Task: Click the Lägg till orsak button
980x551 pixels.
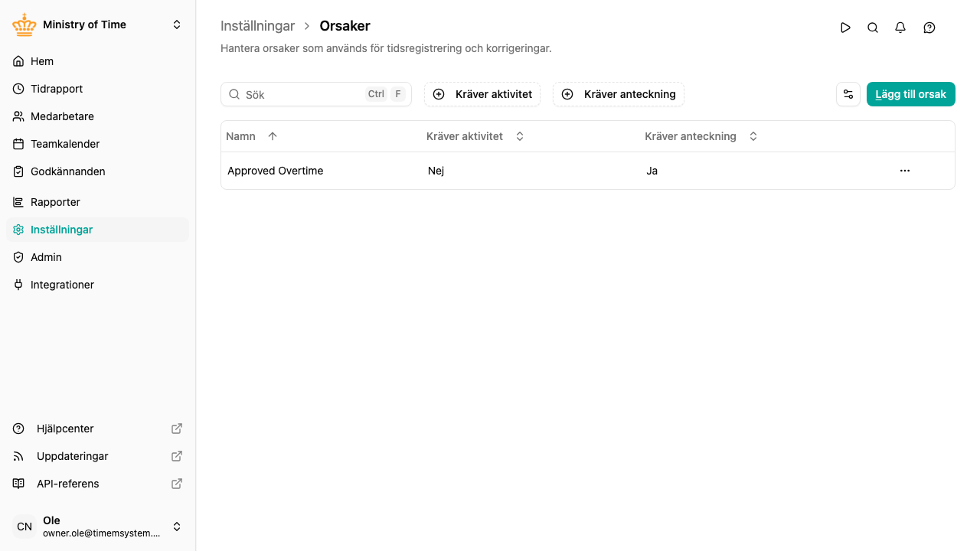Action: tap(911, 94)
